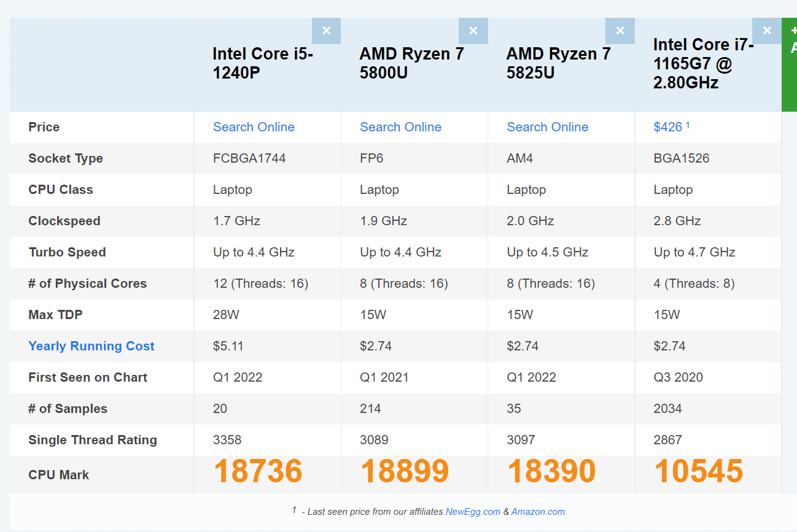Visit the NewEgg.com affiliate link
Screen dimensions: 797x532
click(474, 511)
